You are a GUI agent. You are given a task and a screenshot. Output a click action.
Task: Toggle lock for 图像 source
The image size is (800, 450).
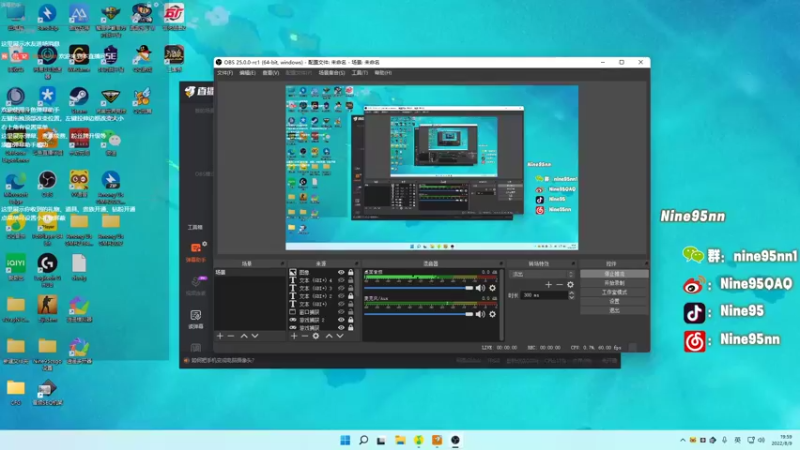351,272
